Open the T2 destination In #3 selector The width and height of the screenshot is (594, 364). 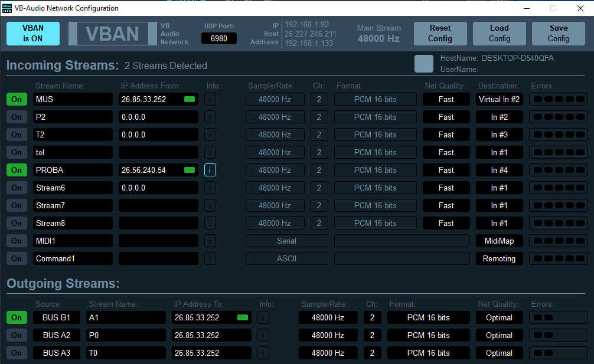(500, 135)
